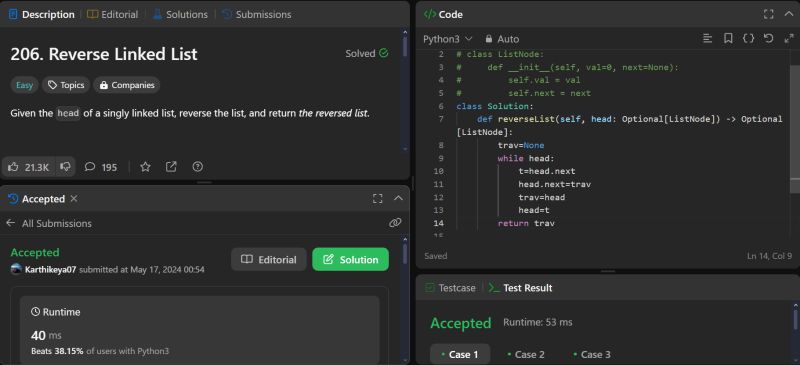Switch to the Testcase tab
The height and width of the screenshot is (365, 800).
[x=451, y=288]
